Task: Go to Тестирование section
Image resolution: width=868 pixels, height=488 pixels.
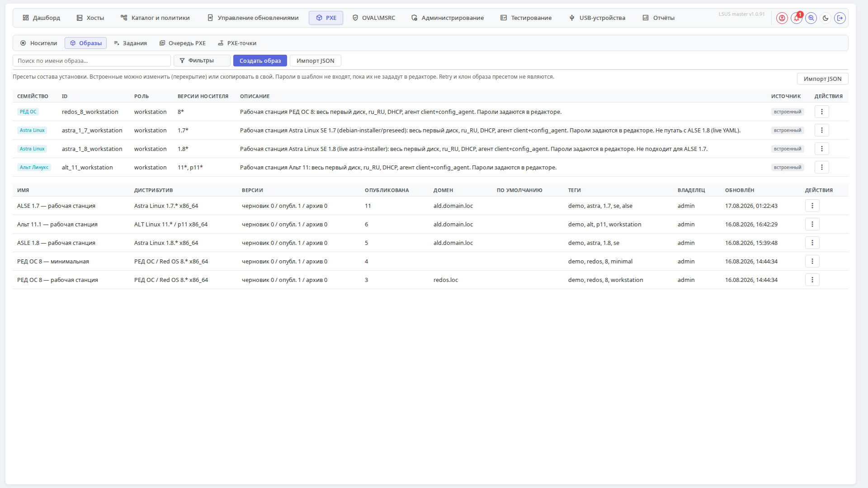Action: tap(526, 18)
